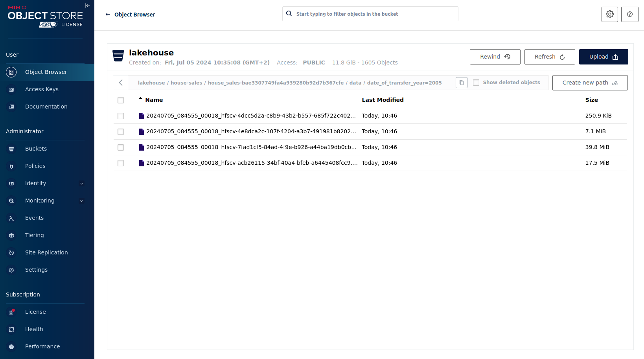644x359 pixels.
Task: Click file icon of the 250.9 KiB object
Action: click(141, 116)
